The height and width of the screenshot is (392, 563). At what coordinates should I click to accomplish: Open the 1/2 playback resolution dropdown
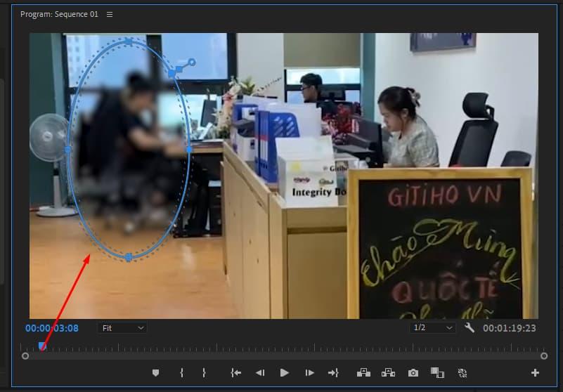[433, 328]
